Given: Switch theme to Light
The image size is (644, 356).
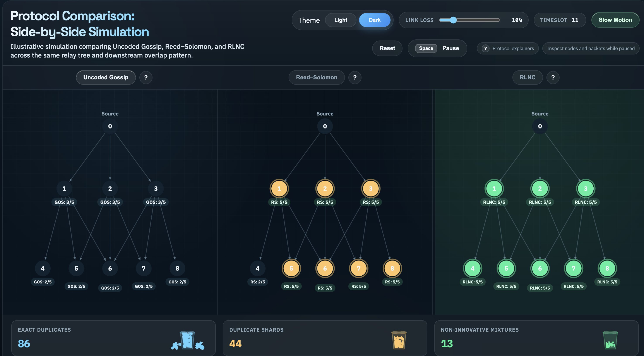Looking at the screenshot, I should [x=341, y=20].
